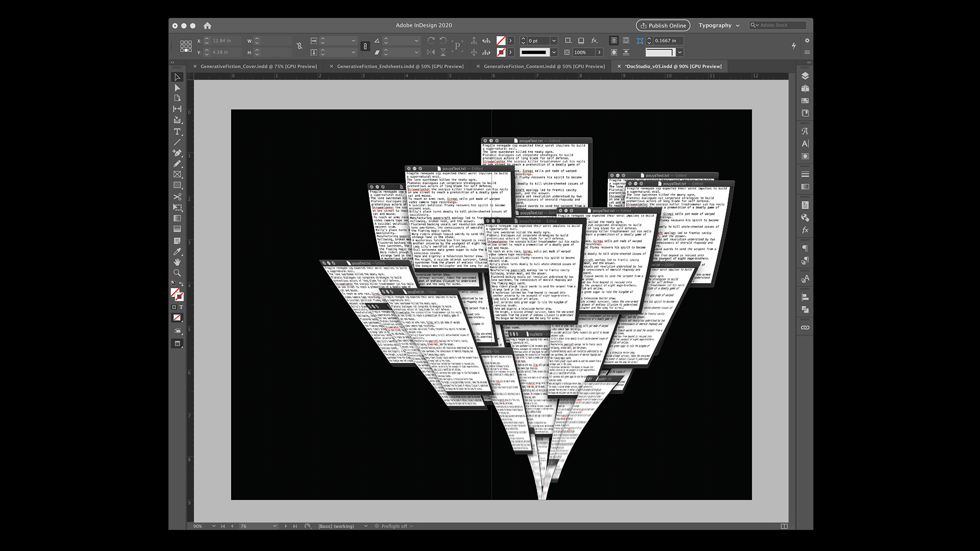Activate the Zoom tool
This screenshot has width=980, height=551.
177,273
